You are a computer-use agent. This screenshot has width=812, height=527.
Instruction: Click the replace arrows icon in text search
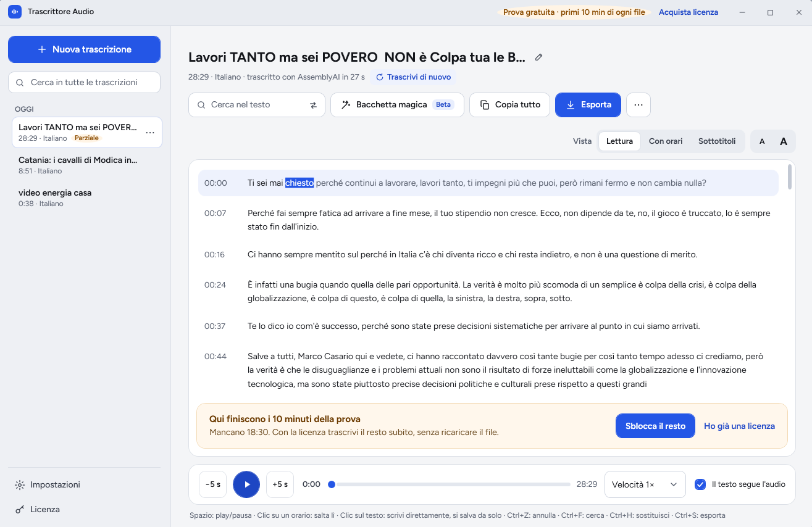(313, 105)
